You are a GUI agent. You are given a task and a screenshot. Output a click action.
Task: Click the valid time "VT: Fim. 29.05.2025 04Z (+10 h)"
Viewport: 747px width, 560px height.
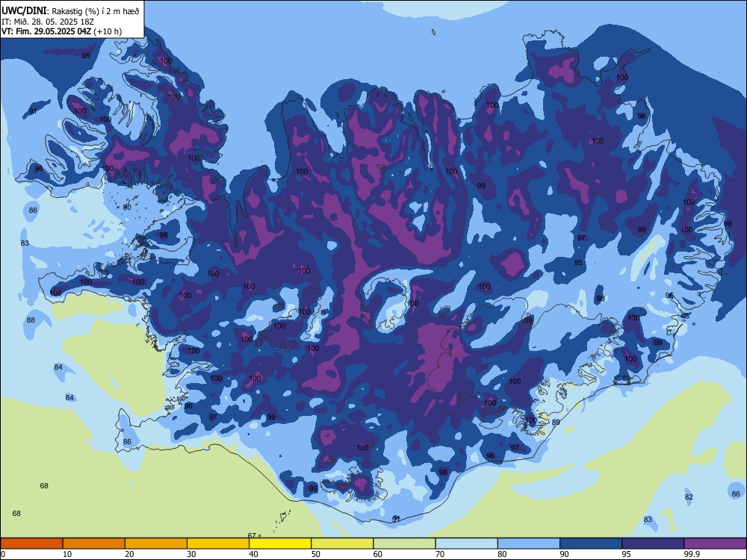tap(61, 31)
